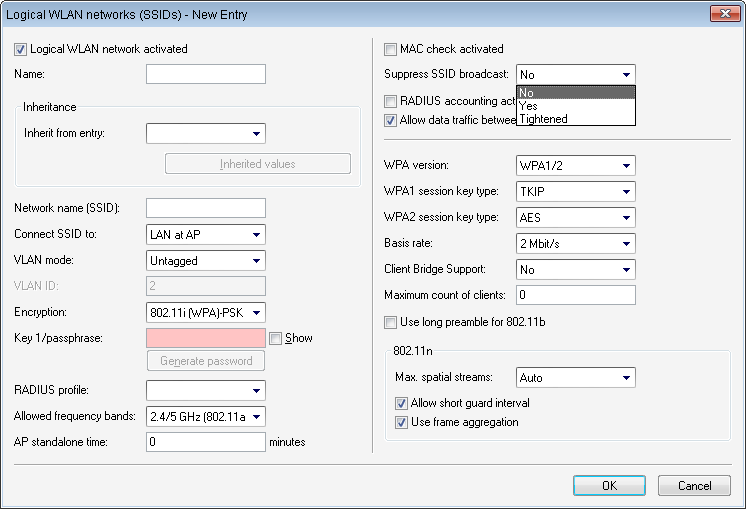The width and height of the screenshot is (746, 509).
Task: Click the Network name (SSID) field
Action: point(205,208)
